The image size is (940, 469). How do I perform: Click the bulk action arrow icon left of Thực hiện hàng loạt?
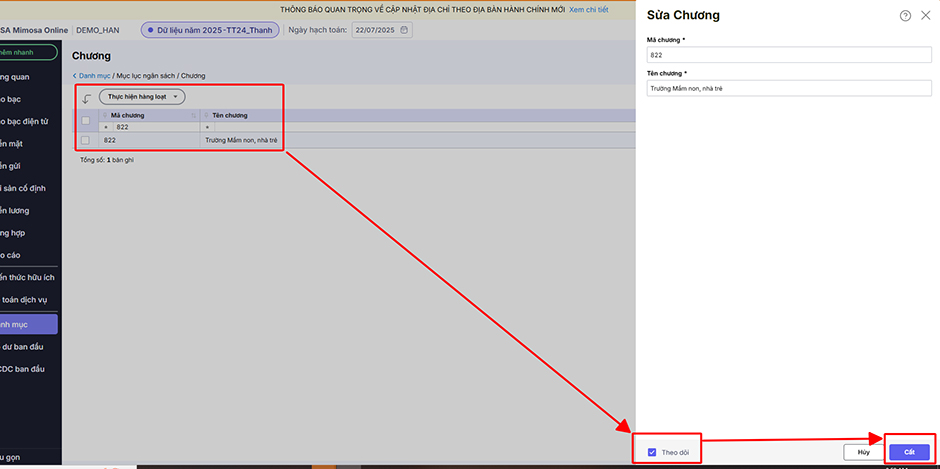tap(86, 98)
